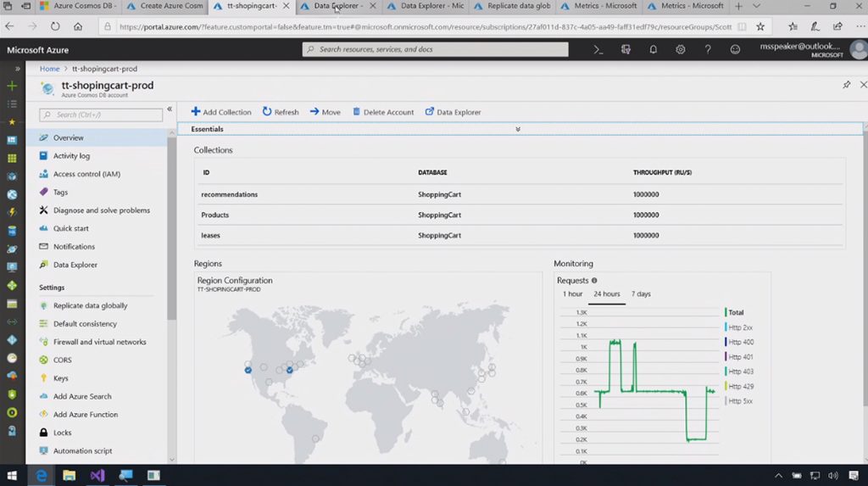Screen dimensions: 868x486
Task: Switch requests chart to 7 days
Action: coord(642,294)
